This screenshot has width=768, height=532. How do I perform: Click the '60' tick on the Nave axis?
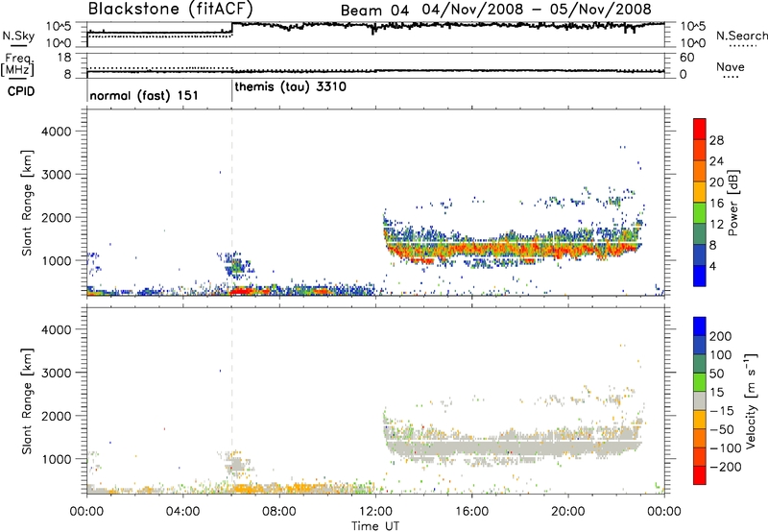(x=687, y=58)
